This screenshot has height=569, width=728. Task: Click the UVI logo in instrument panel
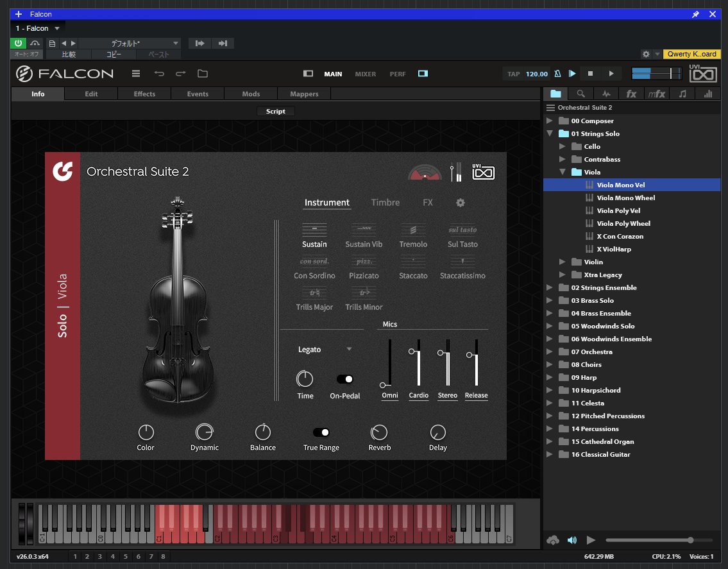[484, 172]
